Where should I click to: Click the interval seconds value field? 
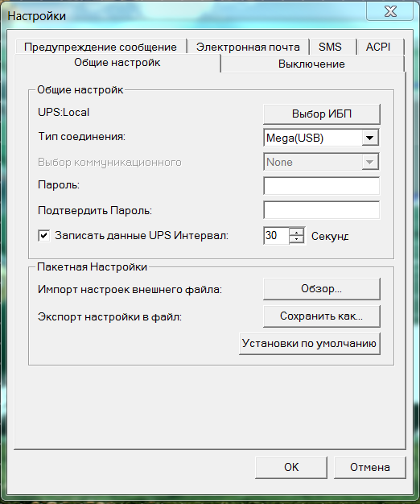pos(276,236)
